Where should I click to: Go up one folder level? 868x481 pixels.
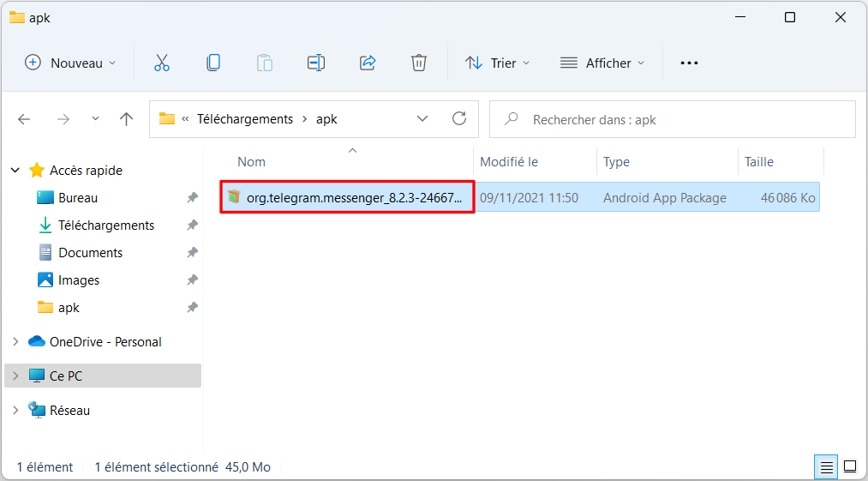[x=127, y=119]
